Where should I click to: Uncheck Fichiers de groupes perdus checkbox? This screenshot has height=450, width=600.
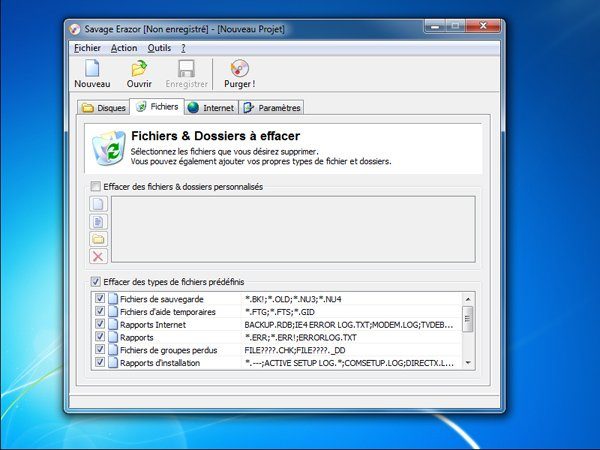coord(100,349)
